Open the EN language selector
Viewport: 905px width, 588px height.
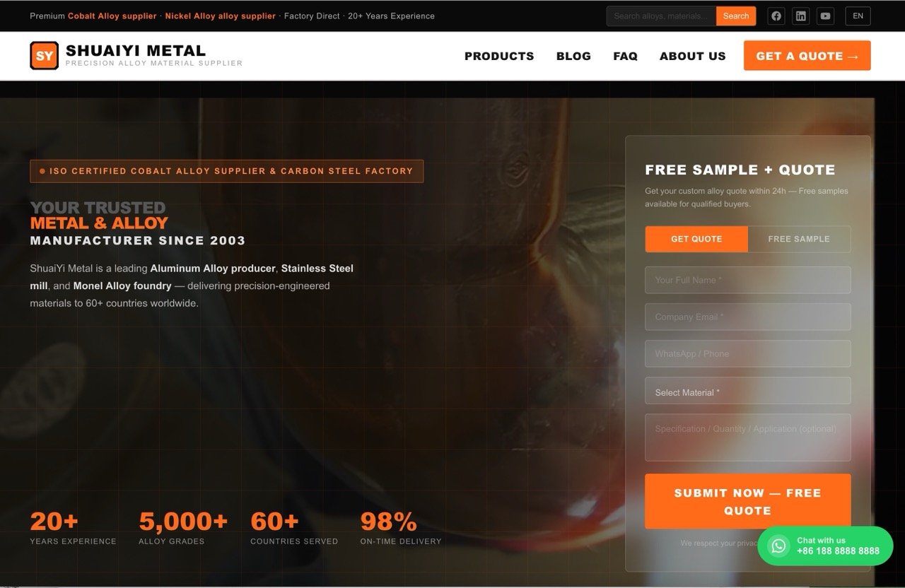(x=858, y=16)
